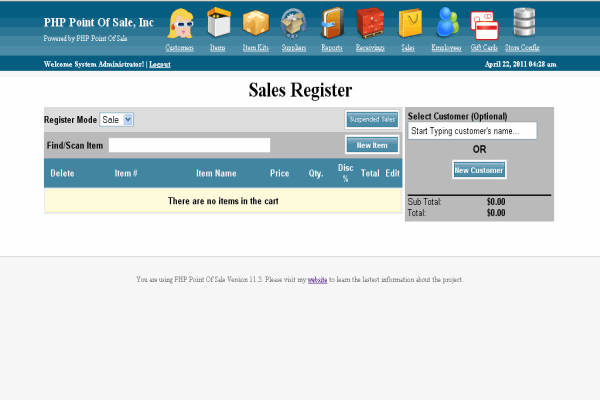Screen dimensions: 600x400
Task: Open the Reports book icon
Action: (332, 23)
